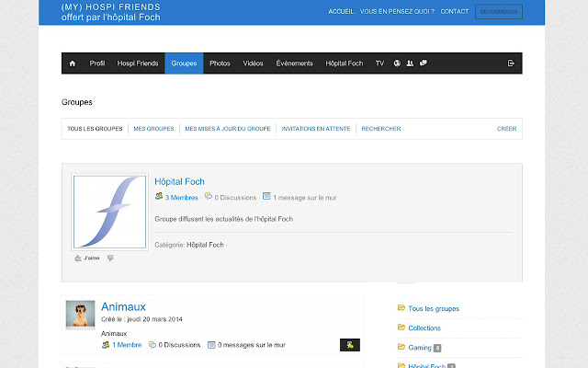Open the Animaux group title
This screenshot has height=368, width=588.
click(123, 306)
